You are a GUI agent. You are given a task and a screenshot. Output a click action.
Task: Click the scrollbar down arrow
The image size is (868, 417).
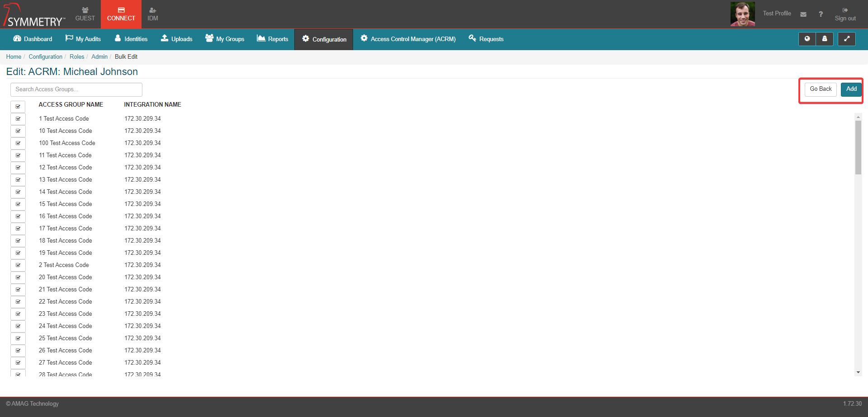coord(858,372)
